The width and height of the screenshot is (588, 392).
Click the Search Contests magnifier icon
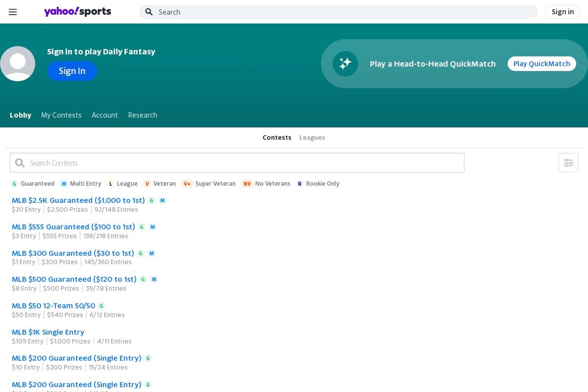(x=20, y=163)
